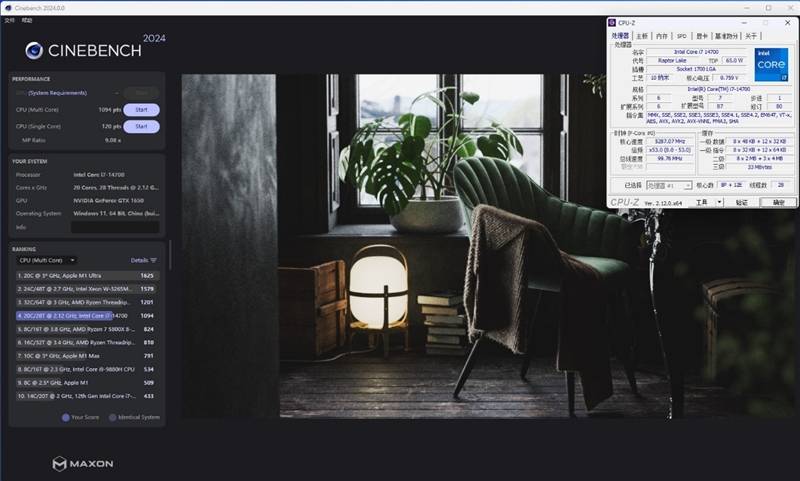
Task: Click the Details filter icon in Ranking
Action: pyautogui.click(x=153, y=260)
